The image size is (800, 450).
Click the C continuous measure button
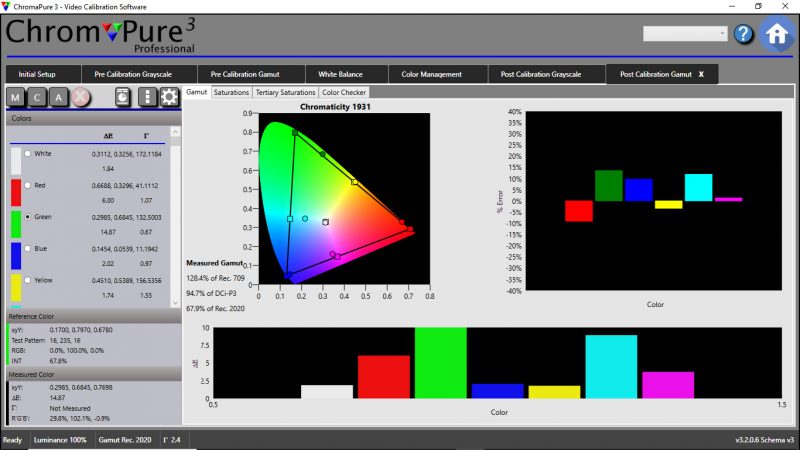(x=38, y=97)
